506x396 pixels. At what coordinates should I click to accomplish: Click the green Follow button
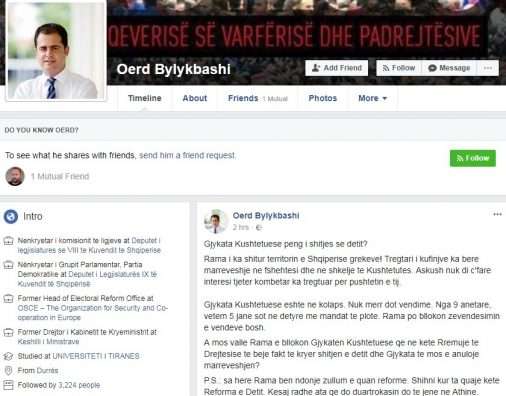tap(473, 158)
